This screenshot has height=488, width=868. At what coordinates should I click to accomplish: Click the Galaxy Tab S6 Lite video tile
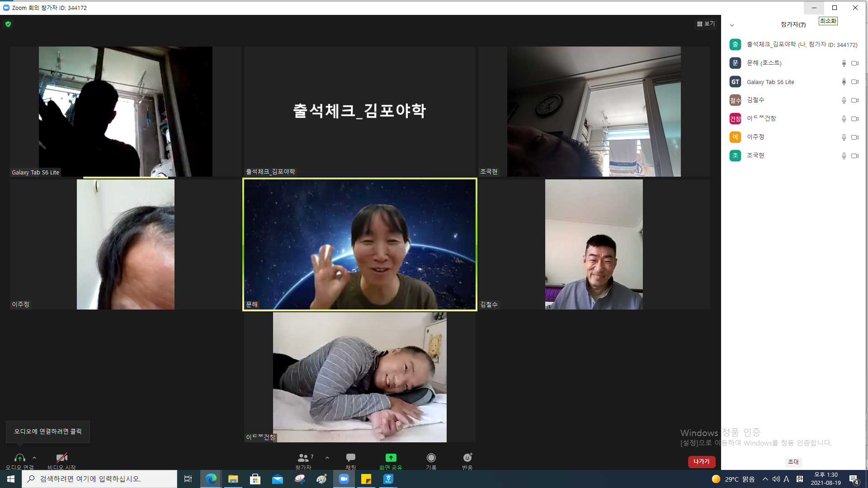pos(126,112)
